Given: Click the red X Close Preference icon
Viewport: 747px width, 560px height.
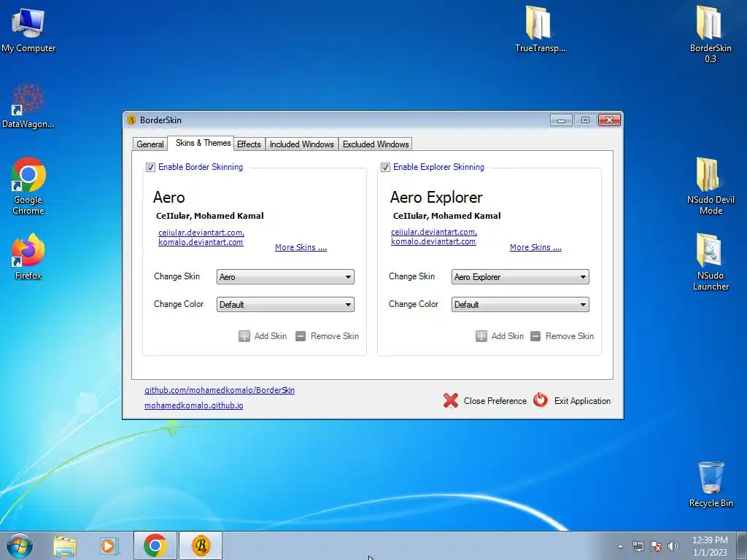Looking at the screenshot, I should (x=451, y=400).
